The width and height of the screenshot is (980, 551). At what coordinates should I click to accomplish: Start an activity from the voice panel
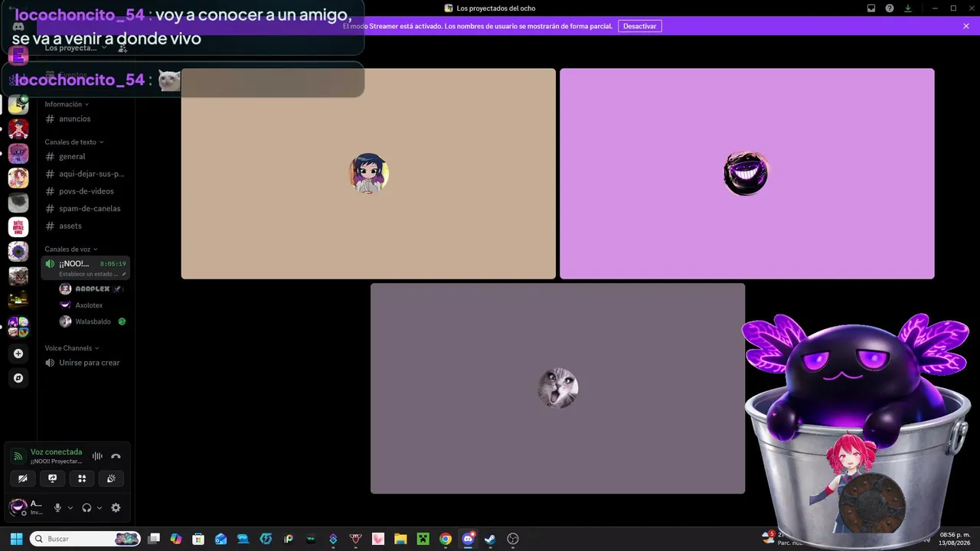click(82, 478)
